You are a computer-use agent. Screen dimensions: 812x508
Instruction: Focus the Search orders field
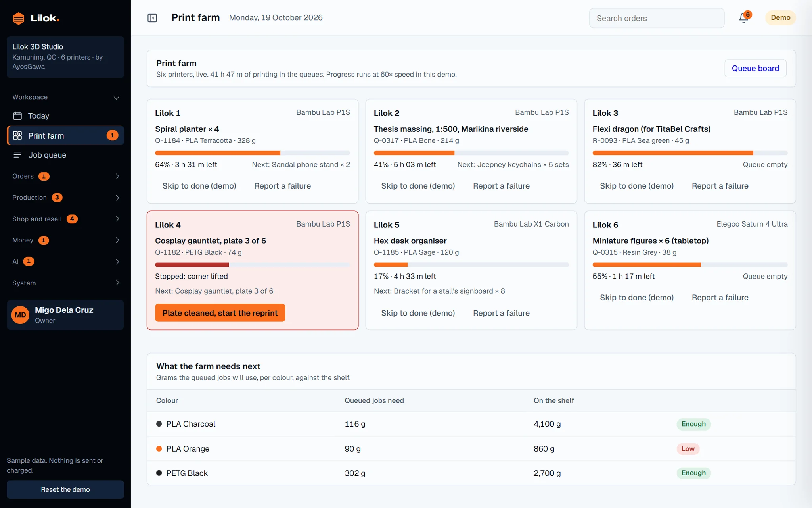coord(657,18)
